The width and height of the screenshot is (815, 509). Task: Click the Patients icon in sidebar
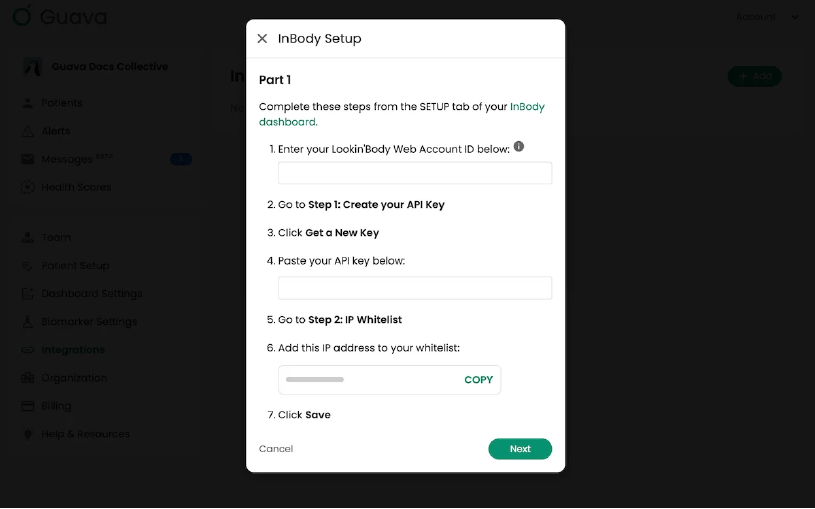pos(28,103)
